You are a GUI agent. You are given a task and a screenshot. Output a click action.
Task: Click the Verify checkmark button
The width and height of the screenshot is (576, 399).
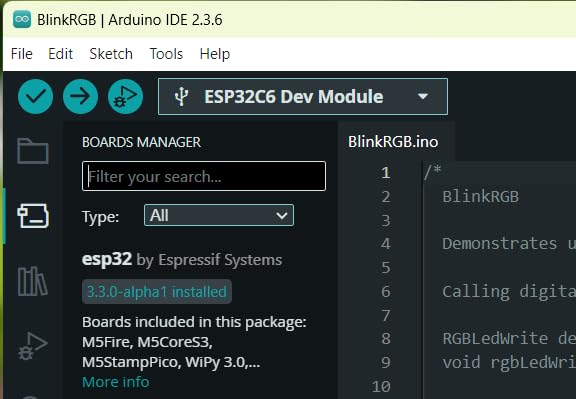(x=35, y=97)
